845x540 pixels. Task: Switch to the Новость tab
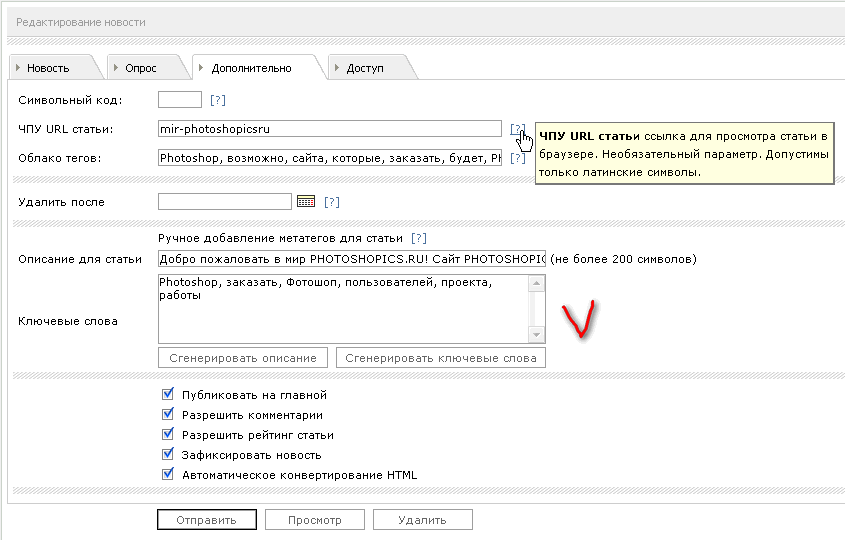pyautogui.click(x=48, y=68)
